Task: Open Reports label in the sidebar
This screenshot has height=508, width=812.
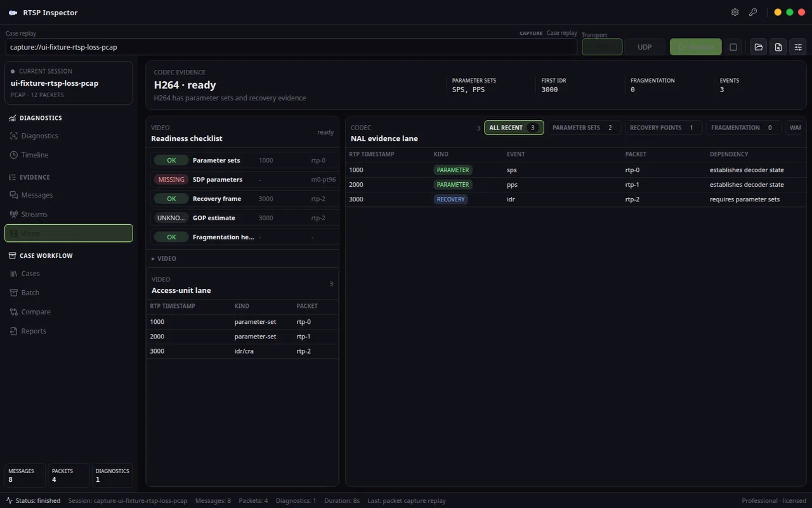Action: click(34, 331)
